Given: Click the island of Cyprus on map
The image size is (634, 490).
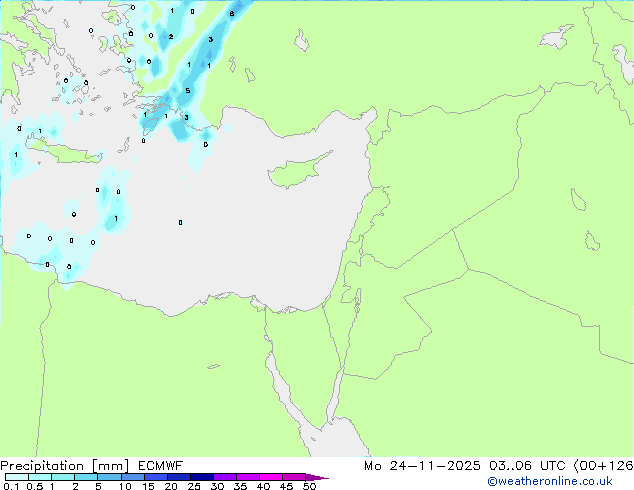Looking at the screenshot, I should point(300,170).
